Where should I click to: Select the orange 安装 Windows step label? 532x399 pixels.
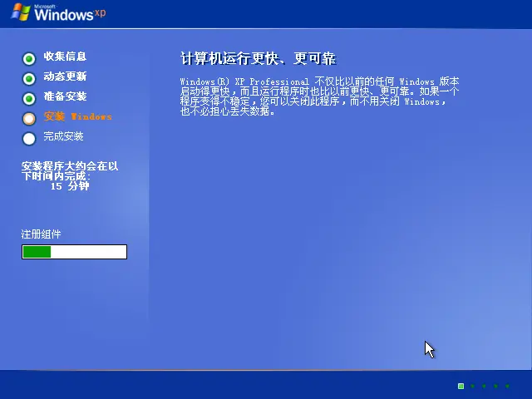coord(77,116)
